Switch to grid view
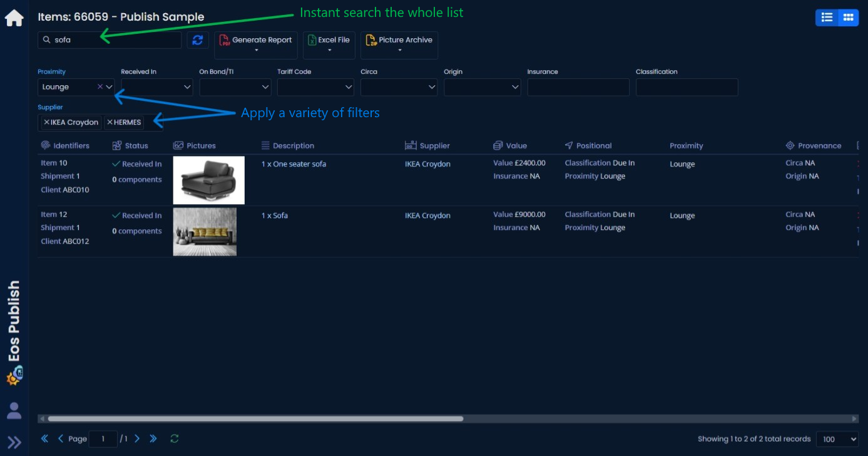The image size is (868, 456). pyautogui.click(x=848, y=18)
